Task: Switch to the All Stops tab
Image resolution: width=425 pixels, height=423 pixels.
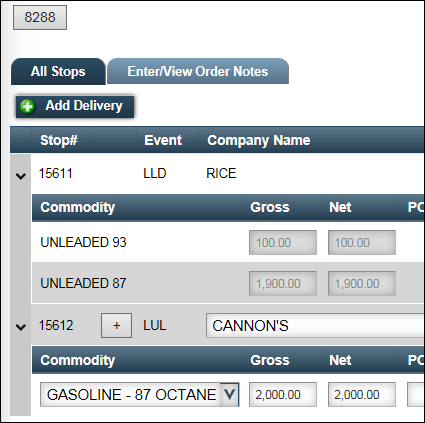Action: point(58,71)
